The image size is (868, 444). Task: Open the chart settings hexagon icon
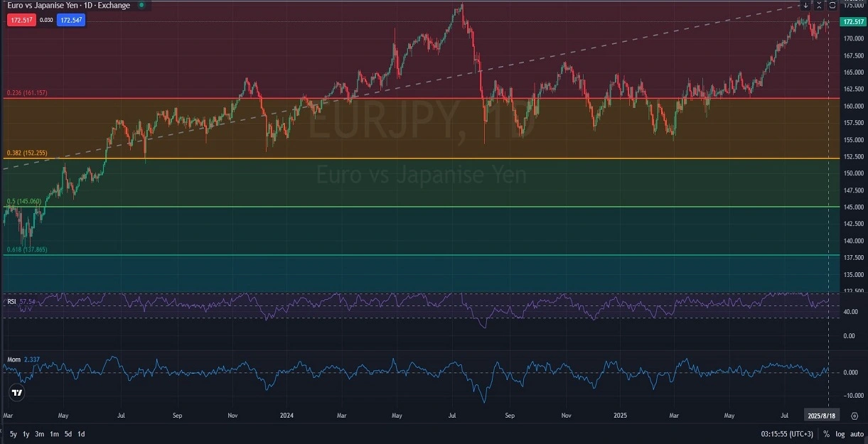[x=854, y=416]
